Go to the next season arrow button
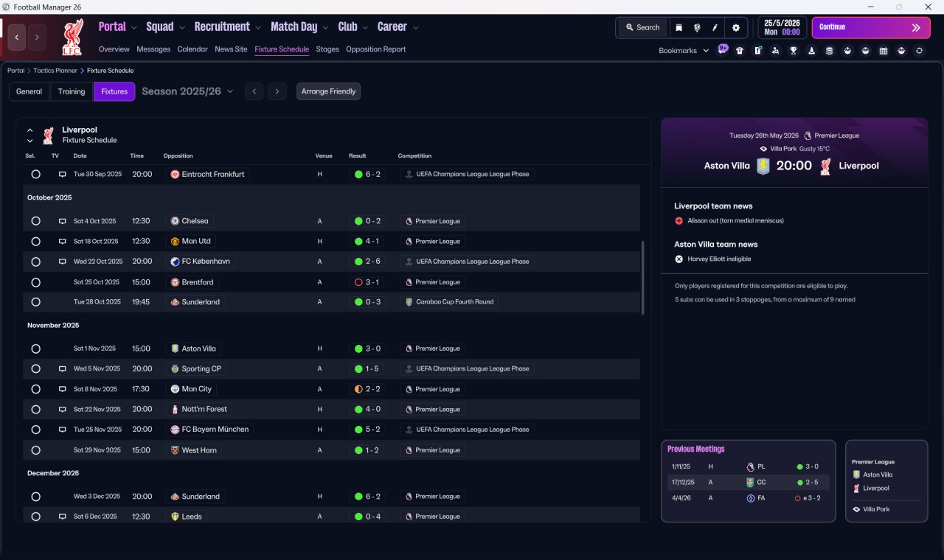This screenshot has width=944, height=560. tap(277, 91)
